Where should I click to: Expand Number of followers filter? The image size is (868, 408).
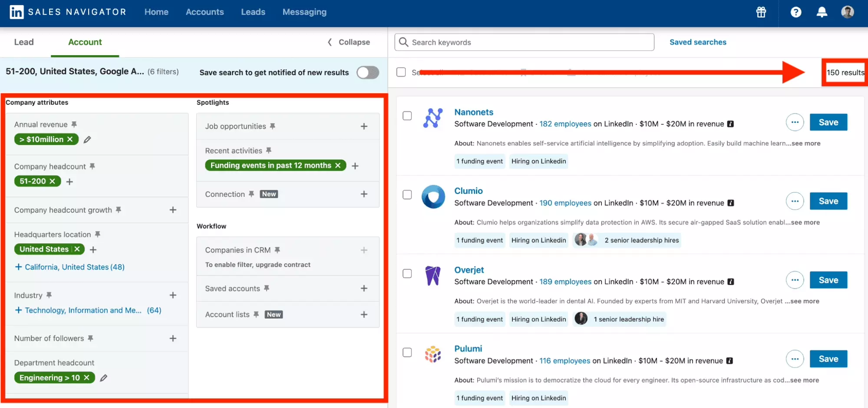pyautogui.click(x=173, y=338)
